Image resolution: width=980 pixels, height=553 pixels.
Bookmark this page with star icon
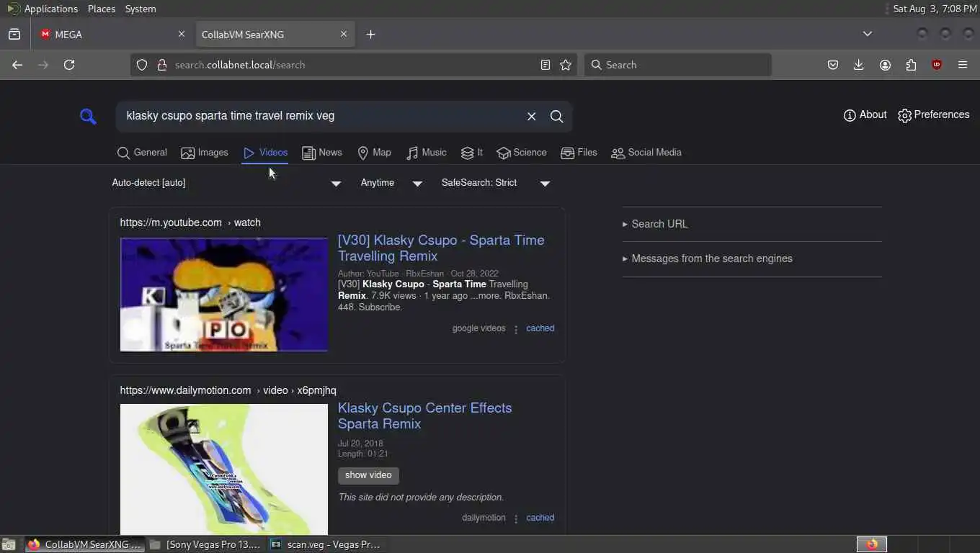pos(566,65)
